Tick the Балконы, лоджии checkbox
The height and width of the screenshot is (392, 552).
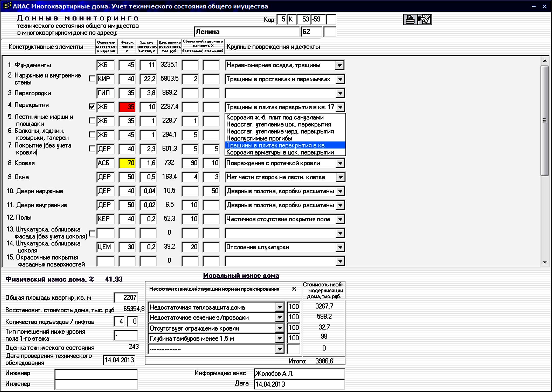pyautogui.click(x=92, y=135)
